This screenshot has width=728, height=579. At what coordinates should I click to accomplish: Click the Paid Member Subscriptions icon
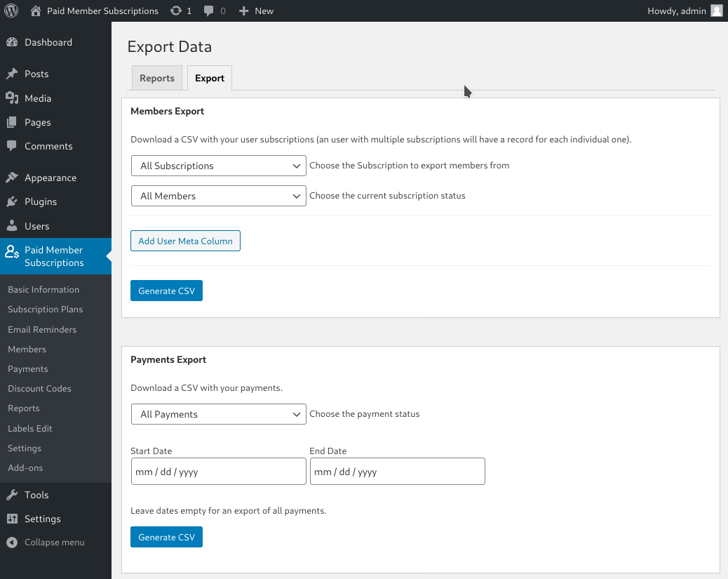(12, 252)
